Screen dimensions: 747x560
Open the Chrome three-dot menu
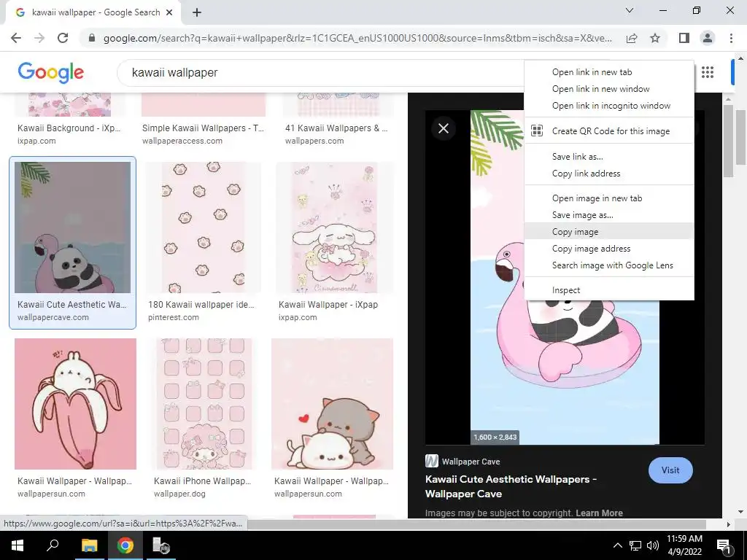(x=731, y=38)
